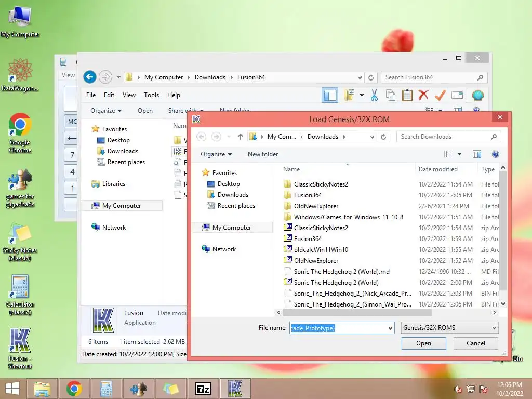The image size is (532, 399).
Task: Click the globe icon in Explorer toolbar
Action: pyautogui.click(x=478, y=96)
